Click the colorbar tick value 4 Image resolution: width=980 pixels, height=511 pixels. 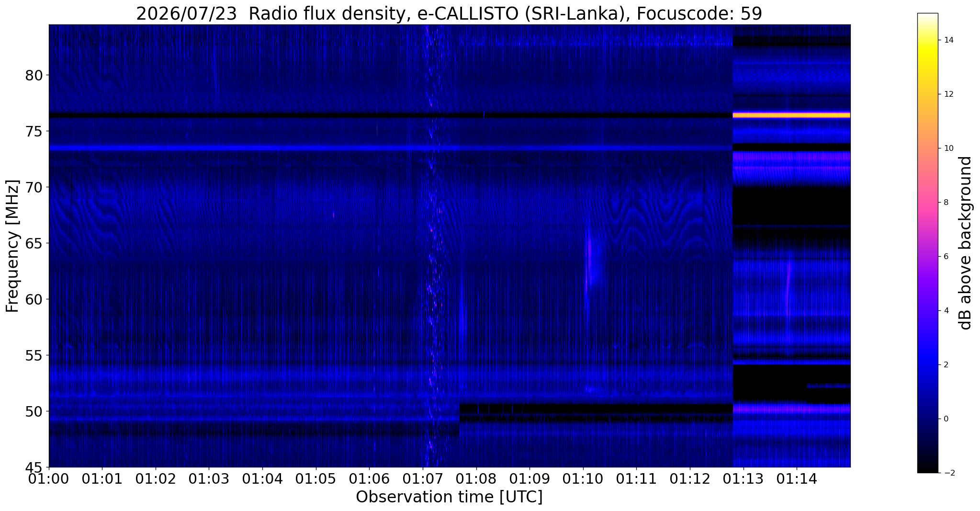tap(946, 311)
